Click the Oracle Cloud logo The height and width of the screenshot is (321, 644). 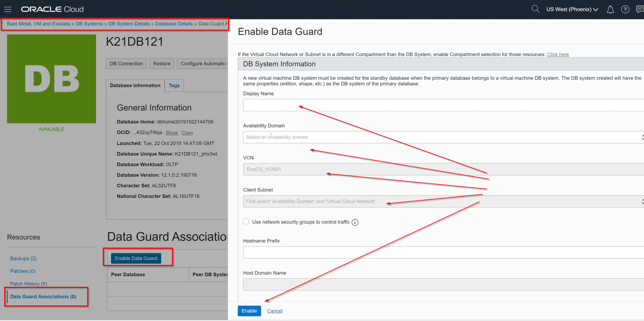tap(52, 9)
